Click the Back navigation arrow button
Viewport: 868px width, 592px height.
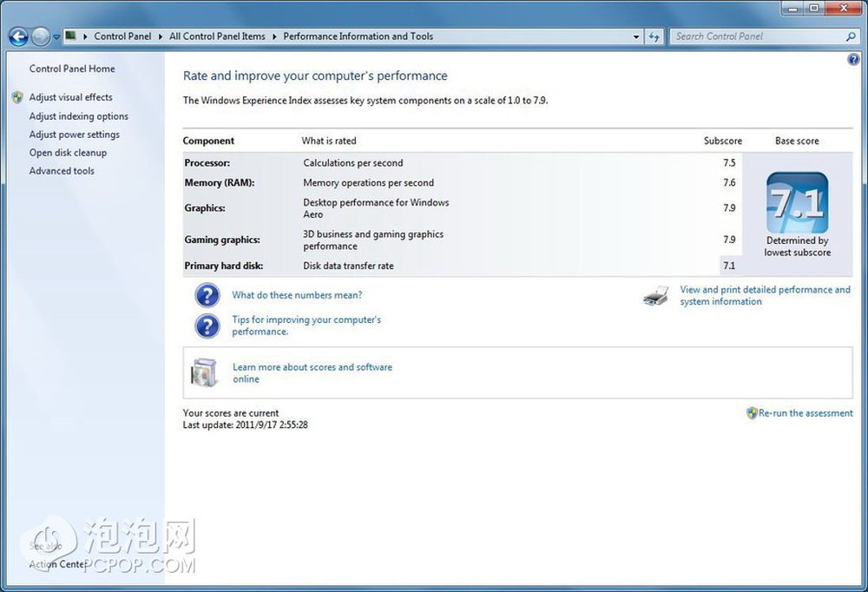(x=18, y=36)
